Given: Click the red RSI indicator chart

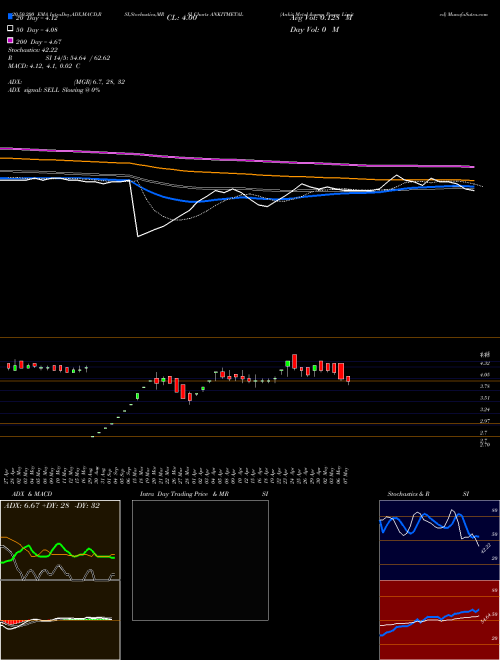Looking at the screenshot, I should (x=439, y=620).
